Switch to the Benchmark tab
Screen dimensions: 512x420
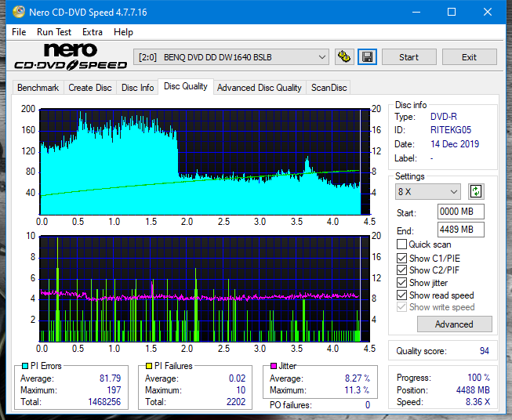pyautogui.click(x=38, y=88)
